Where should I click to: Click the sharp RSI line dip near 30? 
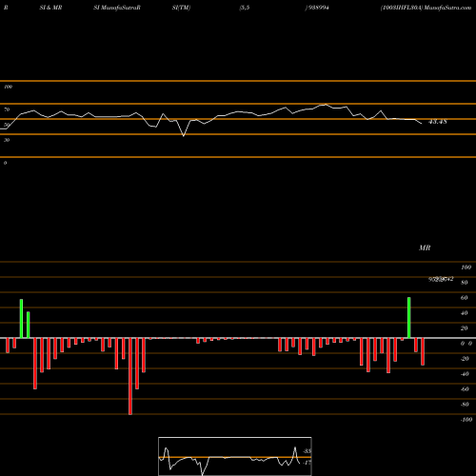tap(184, 136)
